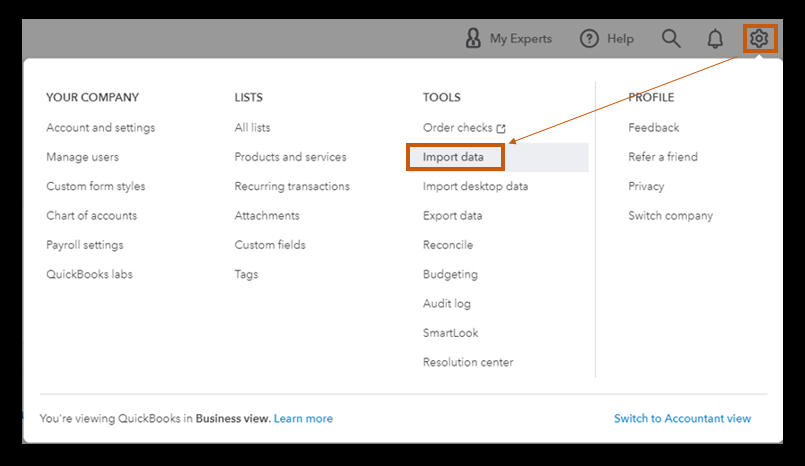Select Manage users
Screen dimensions: 805x466
pos(82,157)
